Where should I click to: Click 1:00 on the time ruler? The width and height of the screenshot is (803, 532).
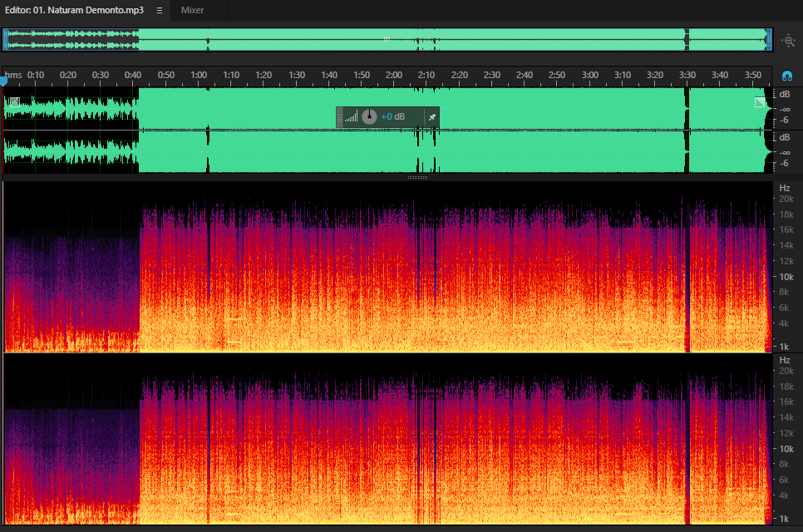199,75
